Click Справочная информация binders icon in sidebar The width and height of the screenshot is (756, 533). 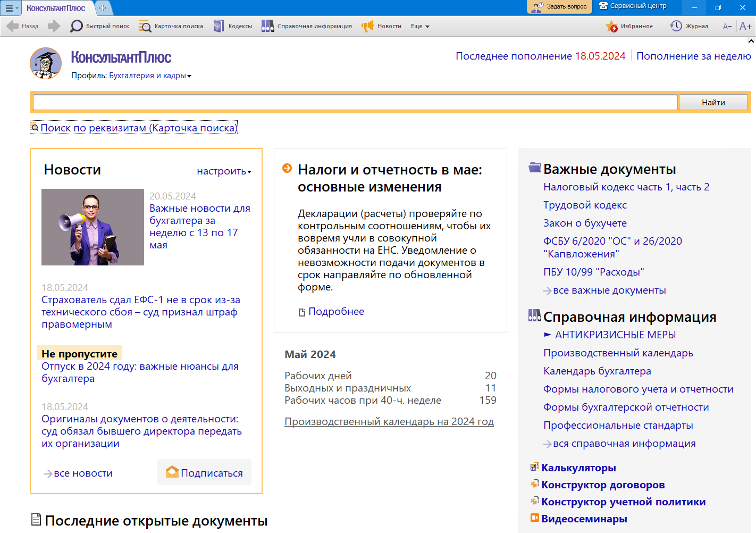tap(535, 315)
